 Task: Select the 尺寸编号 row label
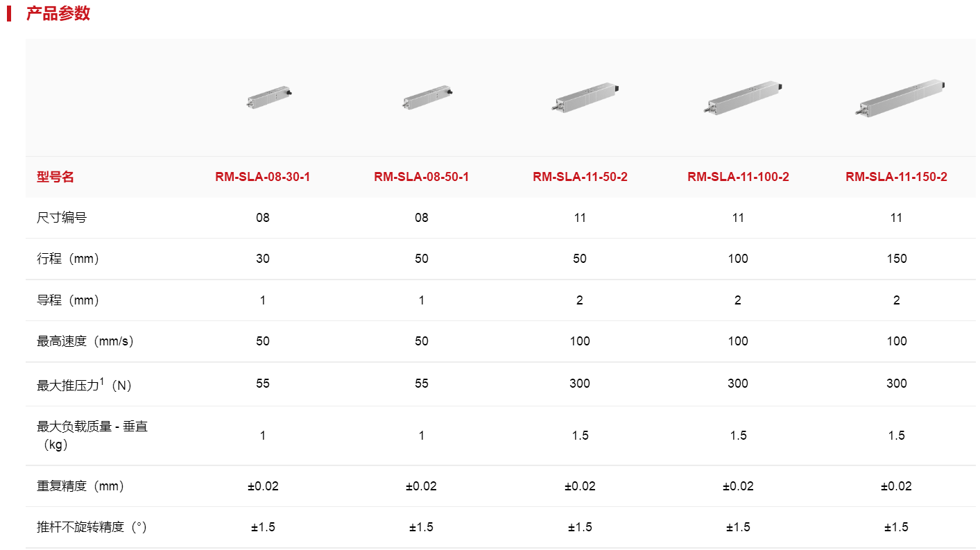[62, 218]
